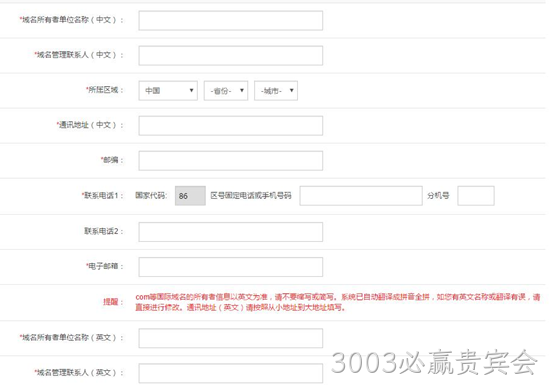Focus the 域名所有者单位名称（英文） input field
The width and height of the screenshot is (550, 385).
click(230, 338)
